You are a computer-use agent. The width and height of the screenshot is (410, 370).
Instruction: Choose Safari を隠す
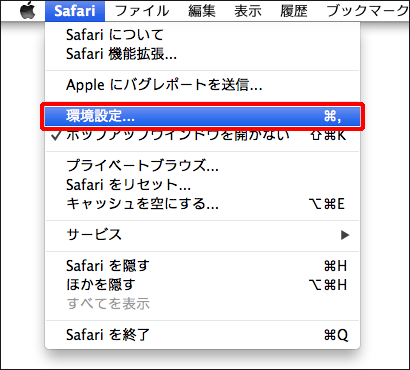[202, 266]
